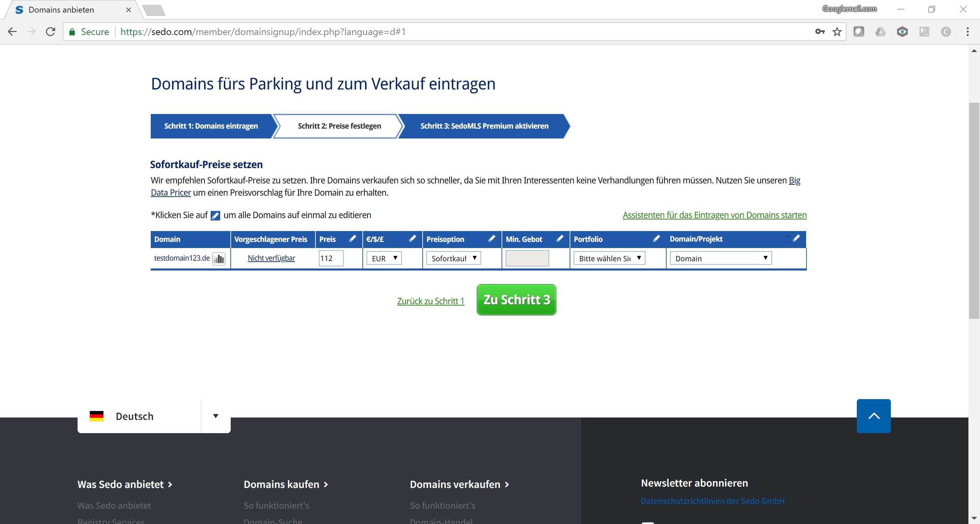This screenshot has height=524, width=980.
Task: Click edit pencil in Min. Gebot header
Action: tap(560, 239)
